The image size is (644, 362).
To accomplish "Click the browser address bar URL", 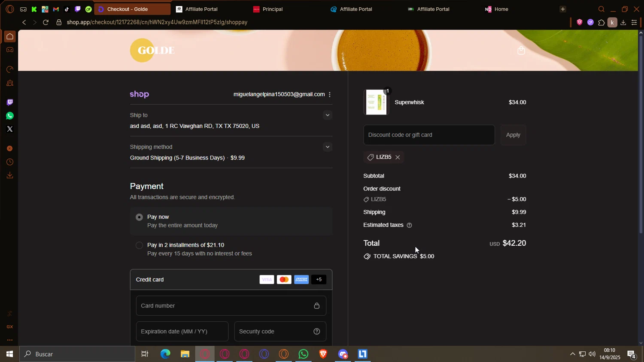I will pyautogui.click(x=157, y=22).
